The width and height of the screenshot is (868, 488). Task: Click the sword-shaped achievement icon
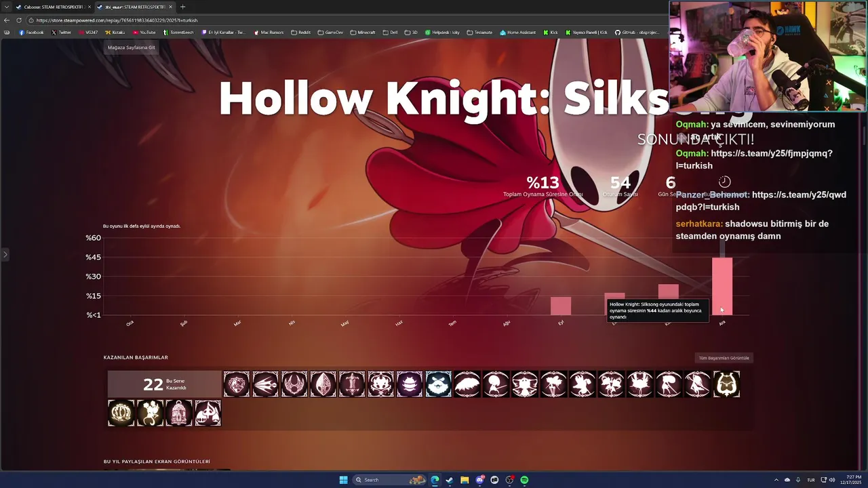click(x=352, y=384)
